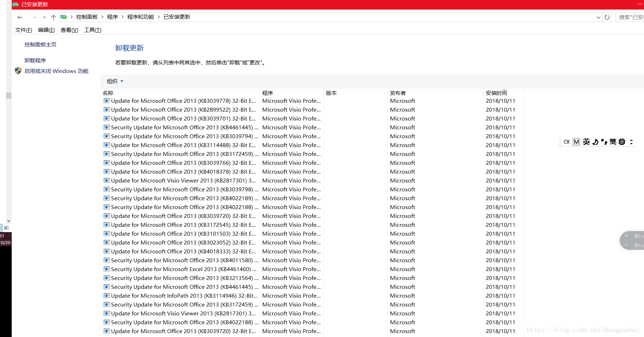Open the 组织 dropdown menu

[115, 82]
